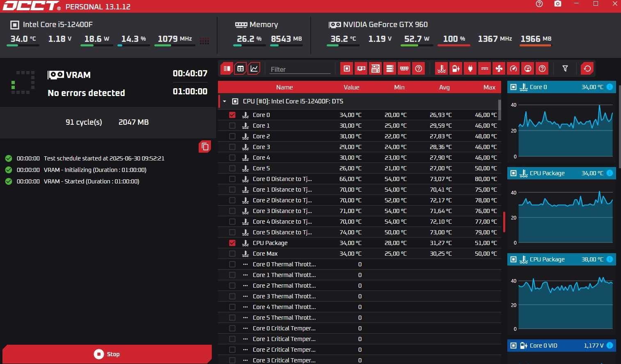
Task: Check the Core 2 temperature checkbox
Action: (232, 136)
